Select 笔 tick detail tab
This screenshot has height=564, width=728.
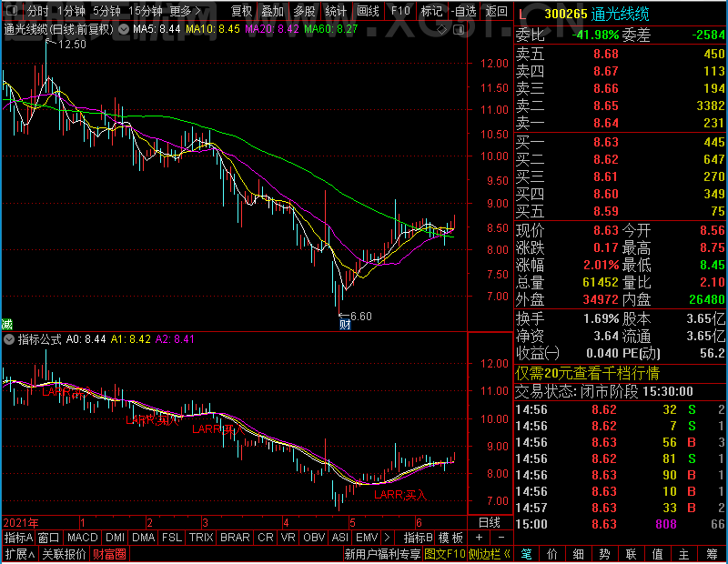526,554
